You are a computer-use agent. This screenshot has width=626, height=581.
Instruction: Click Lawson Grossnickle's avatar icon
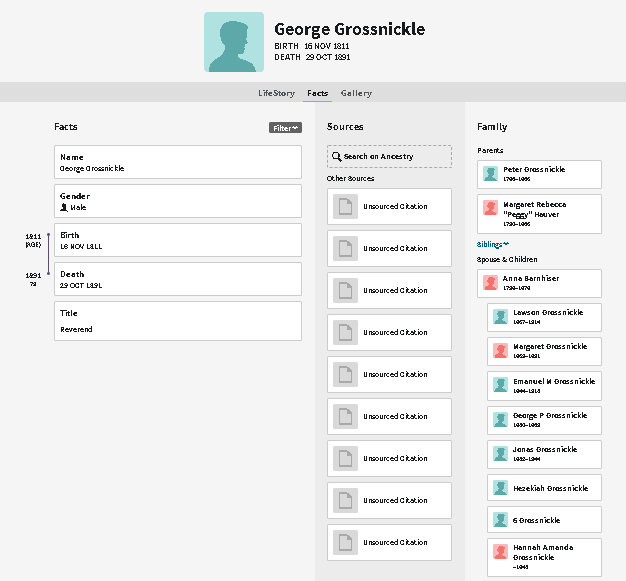point(501,317)
